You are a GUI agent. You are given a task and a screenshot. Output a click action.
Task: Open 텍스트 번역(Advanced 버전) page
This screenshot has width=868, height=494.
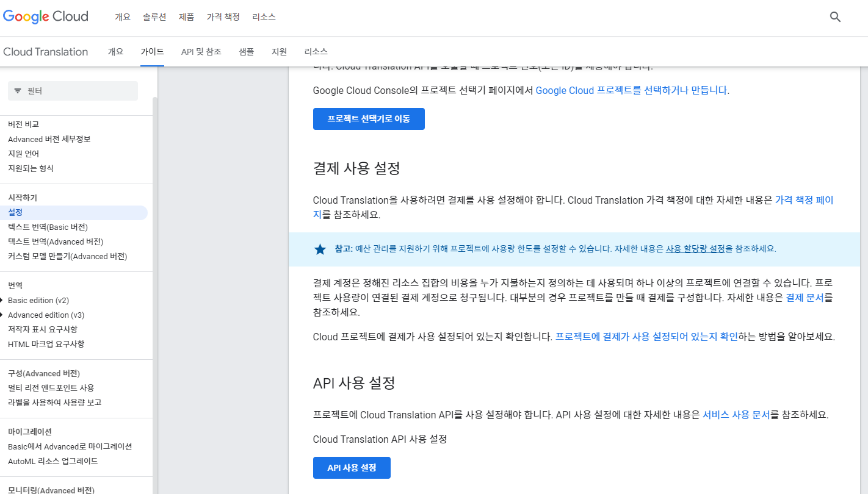56,242
